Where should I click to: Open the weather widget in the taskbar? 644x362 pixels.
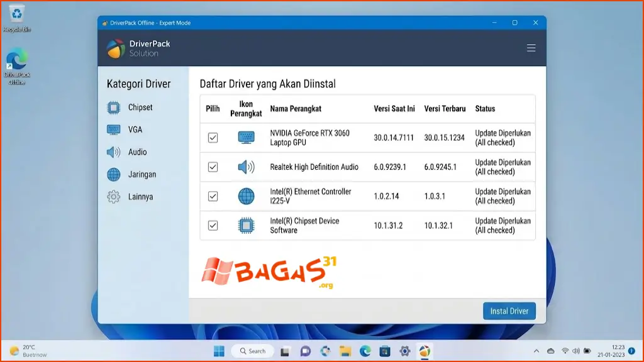pyautogui.click(x=29, y=351)
